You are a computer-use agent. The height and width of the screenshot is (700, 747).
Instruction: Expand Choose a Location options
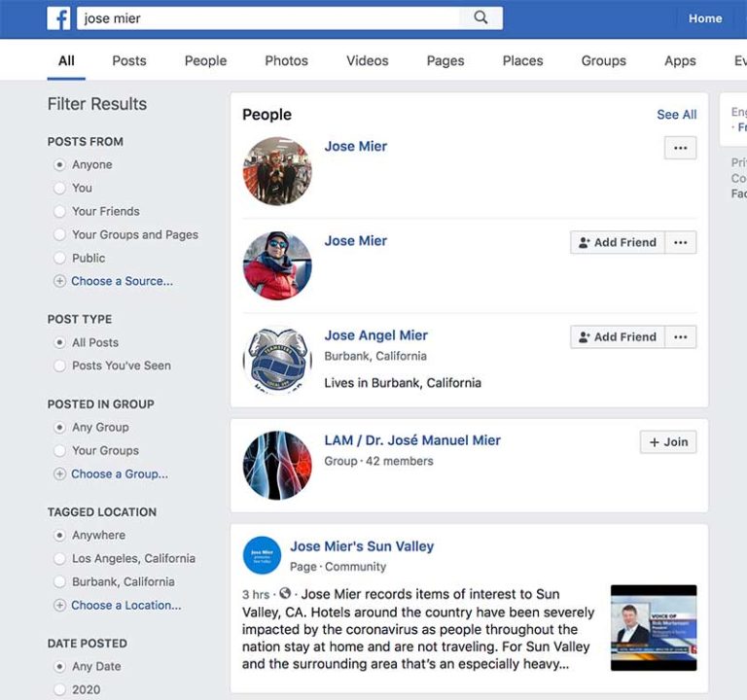[x=125, y=605]
